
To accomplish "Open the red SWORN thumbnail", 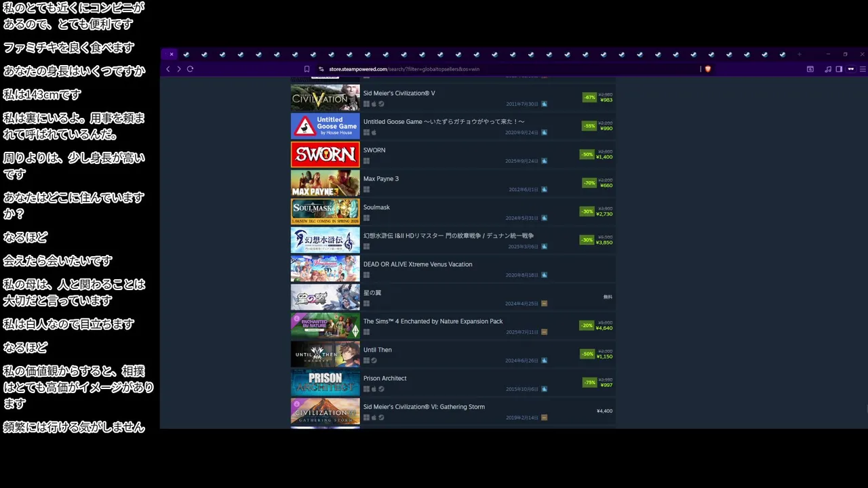I will pos(325,155).
